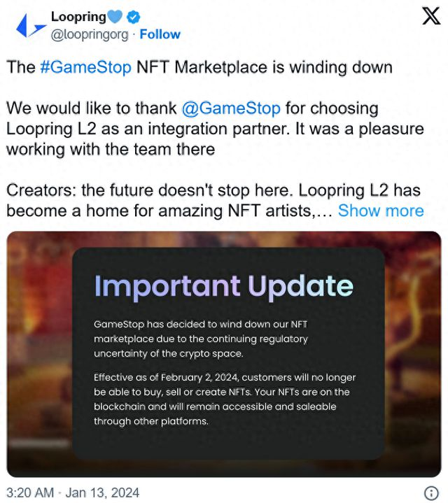Open the 3:20 AM Jan 13, 2024 timestamp
This screenshot has width=448, height=503.
coord(73,492)
